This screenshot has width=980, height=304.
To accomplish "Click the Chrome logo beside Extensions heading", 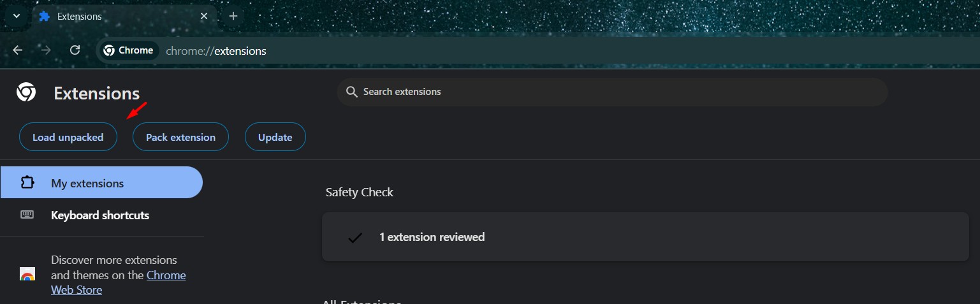I will 26,93.
